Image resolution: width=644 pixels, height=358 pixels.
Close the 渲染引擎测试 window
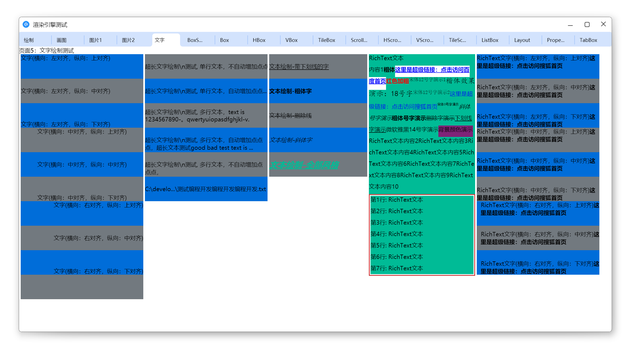point(603,24)
